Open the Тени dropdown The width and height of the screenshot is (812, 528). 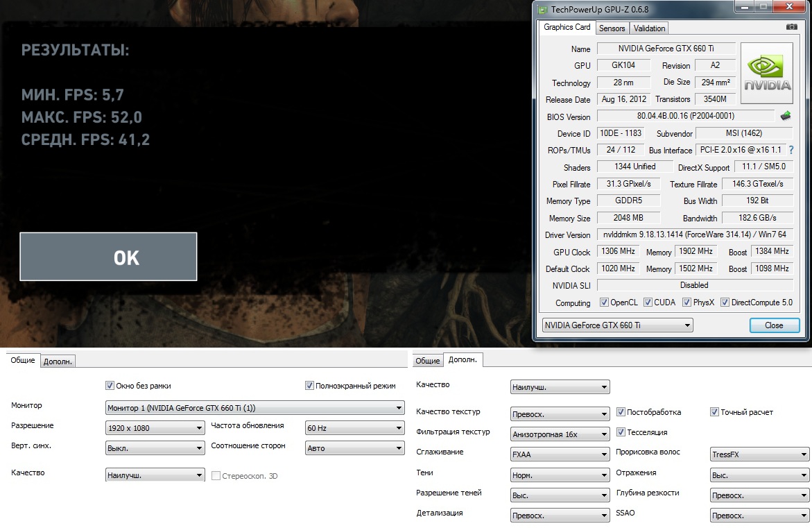pos(560,475)
